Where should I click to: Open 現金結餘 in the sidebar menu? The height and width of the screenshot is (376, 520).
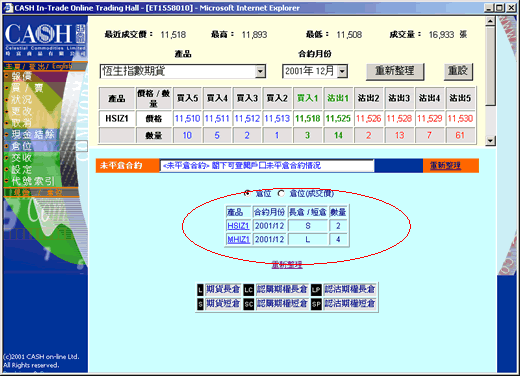(33, 134)
